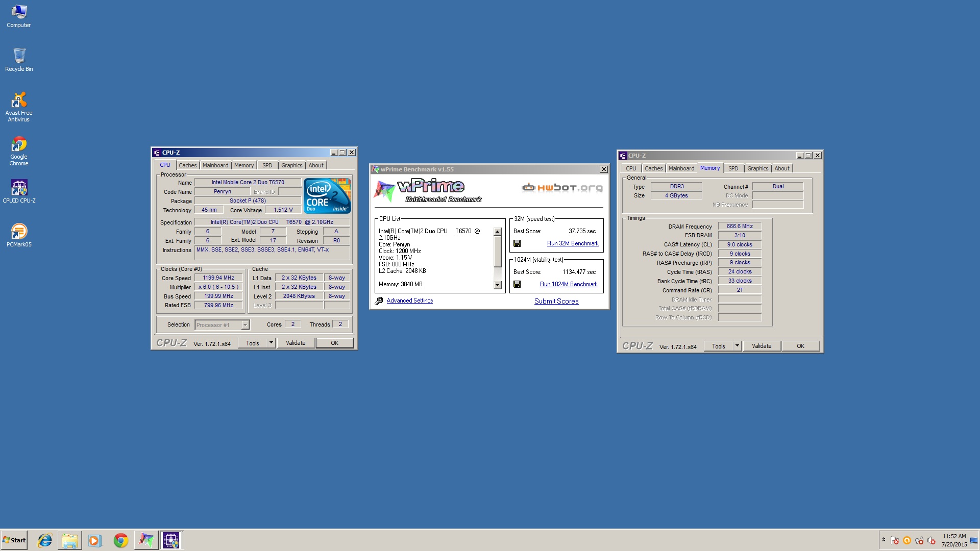The height and width of the screenshot is (551, 980).
Task: Select Mainboard tab in left CPU-Z window
Action: (215, 166)
